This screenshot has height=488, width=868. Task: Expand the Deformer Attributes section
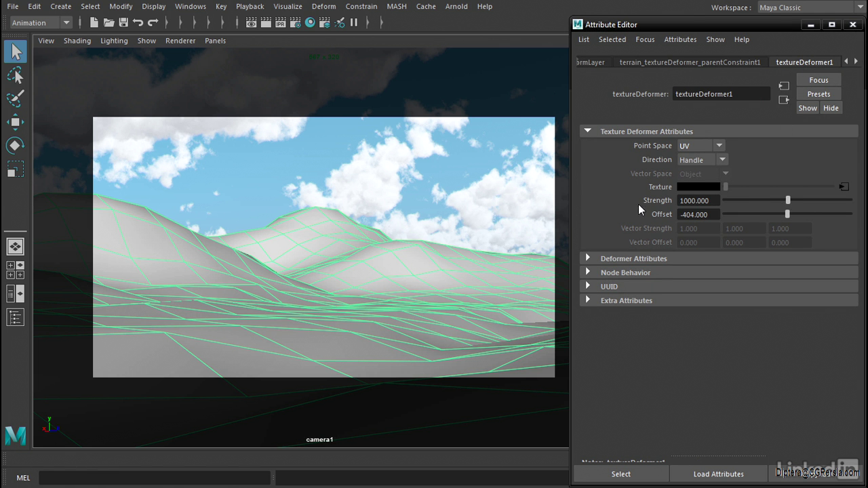[588, 258]
